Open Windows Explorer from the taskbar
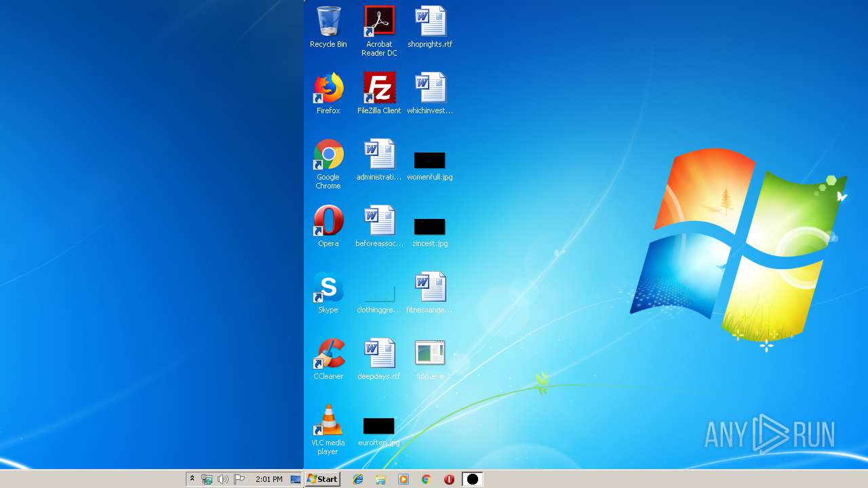The image size is (868, 488). [380, 479]
